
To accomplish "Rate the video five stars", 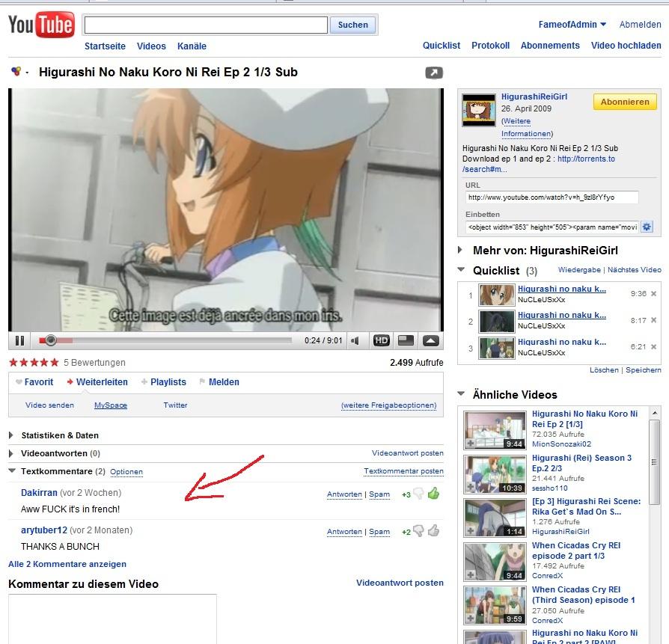I will click(x=54, y=363).
